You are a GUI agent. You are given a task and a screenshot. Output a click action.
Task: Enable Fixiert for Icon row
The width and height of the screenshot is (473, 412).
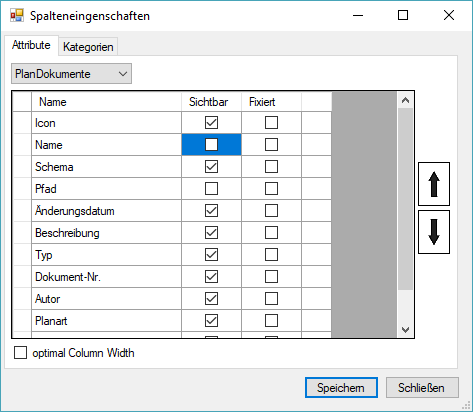point(271,123)
